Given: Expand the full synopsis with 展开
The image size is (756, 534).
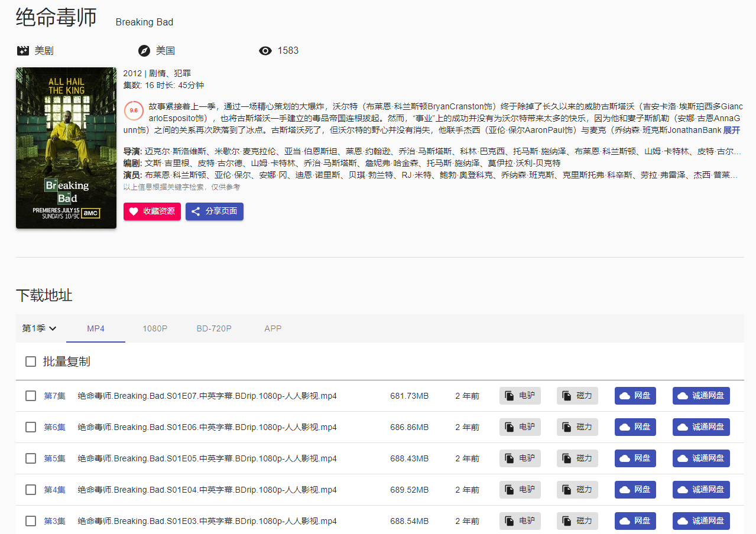Looking at the screenshot, I should click(x=732, y=131).
